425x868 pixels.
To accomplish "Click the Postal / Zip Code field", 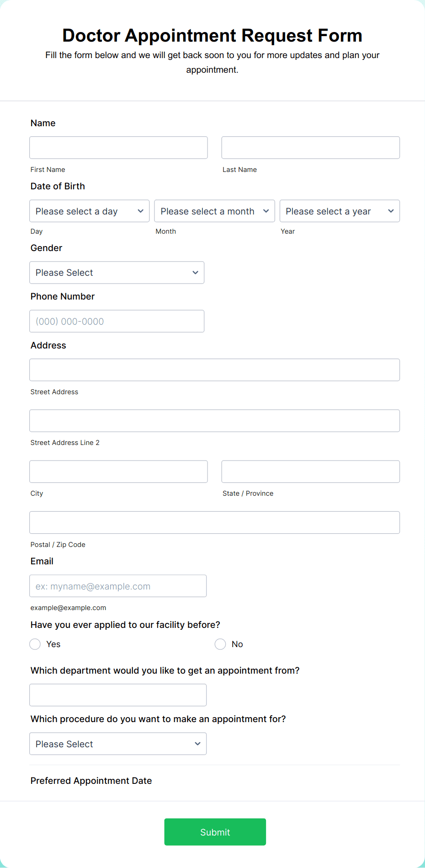I will (214, 522).
